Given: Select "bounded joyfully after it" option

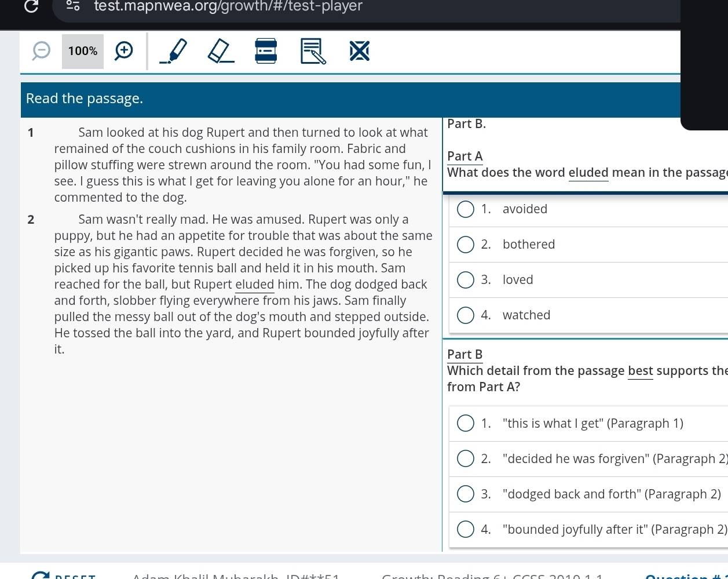Looking at the screenshot, I should (466, 530).
